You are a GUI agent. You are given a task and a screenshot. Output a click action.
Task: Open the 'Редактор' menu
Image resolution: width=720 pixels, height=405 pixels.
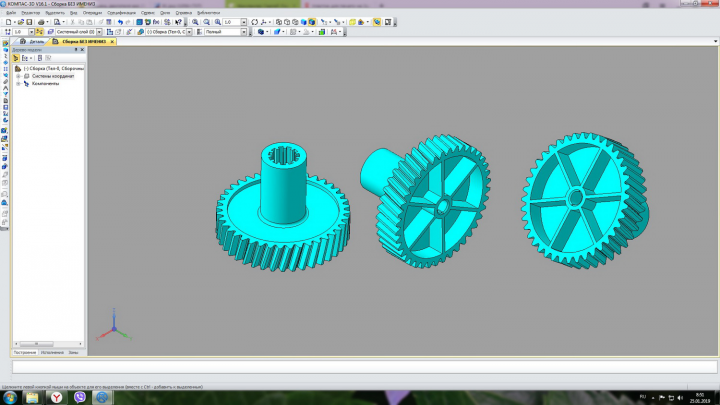coord(31,13)
